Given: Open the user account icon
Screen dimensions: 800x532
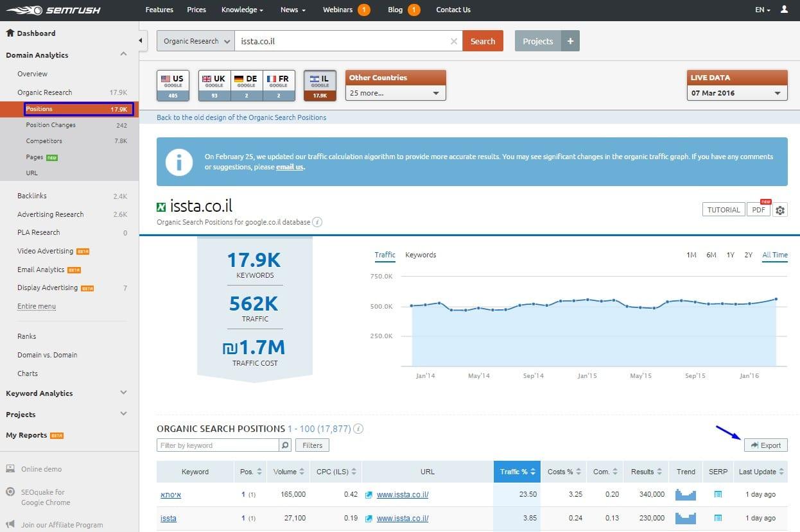Looking at the screenshot, I should [x=784, y=10].
